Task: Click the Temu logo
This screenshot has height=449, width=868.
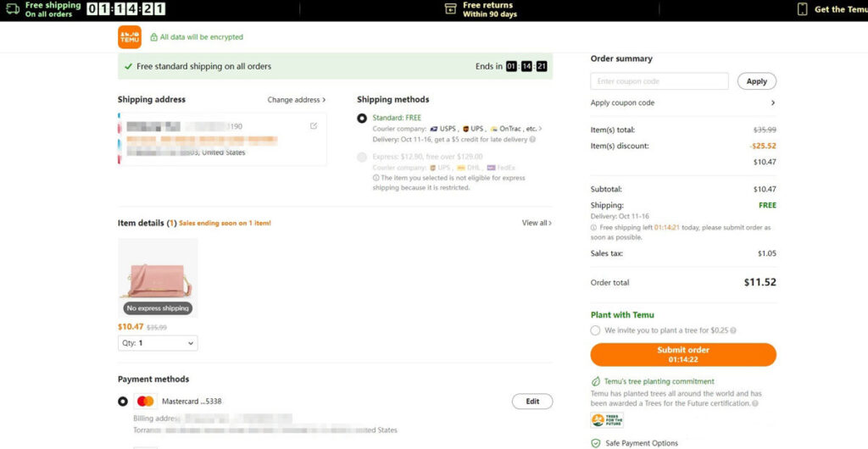Action: coord(130,37)
